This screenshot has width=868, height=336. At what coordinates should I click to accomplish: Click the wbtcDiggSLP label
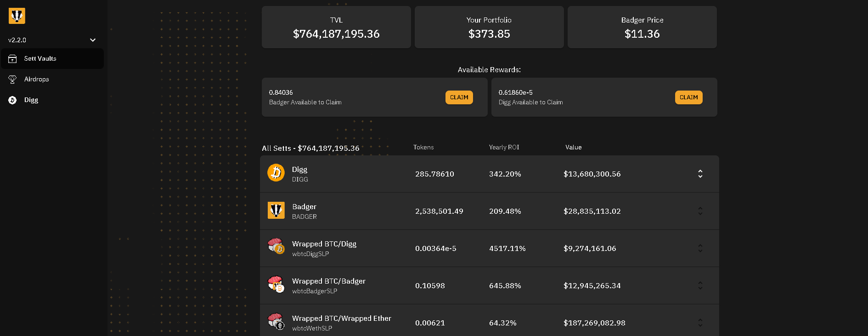point(310,254)
